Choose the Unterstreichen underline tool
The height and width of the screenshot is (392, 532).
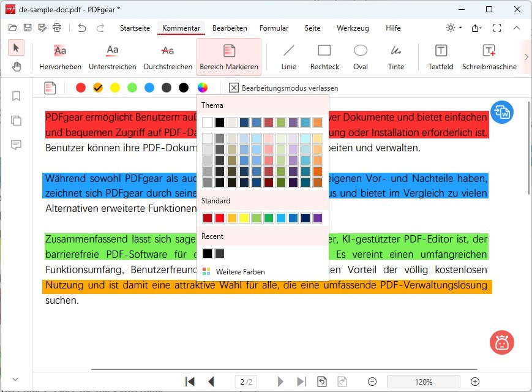[x=112, y=57]
